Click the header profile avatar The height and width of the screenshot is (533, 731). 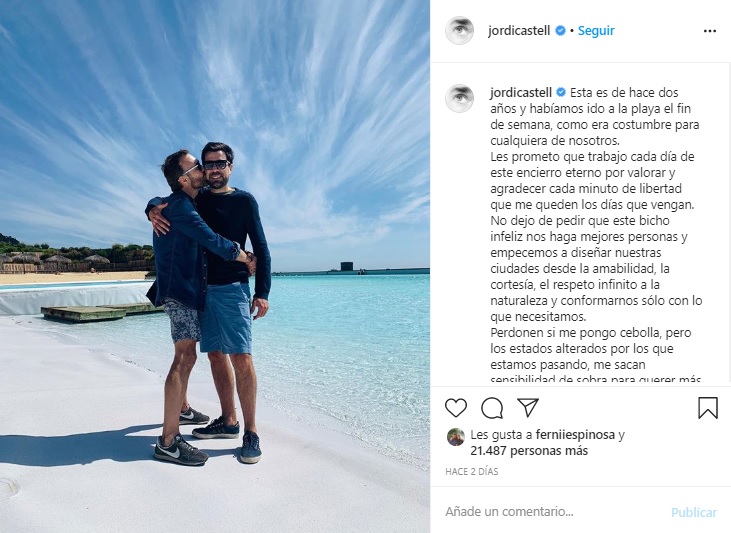click(x=460, y=30)
